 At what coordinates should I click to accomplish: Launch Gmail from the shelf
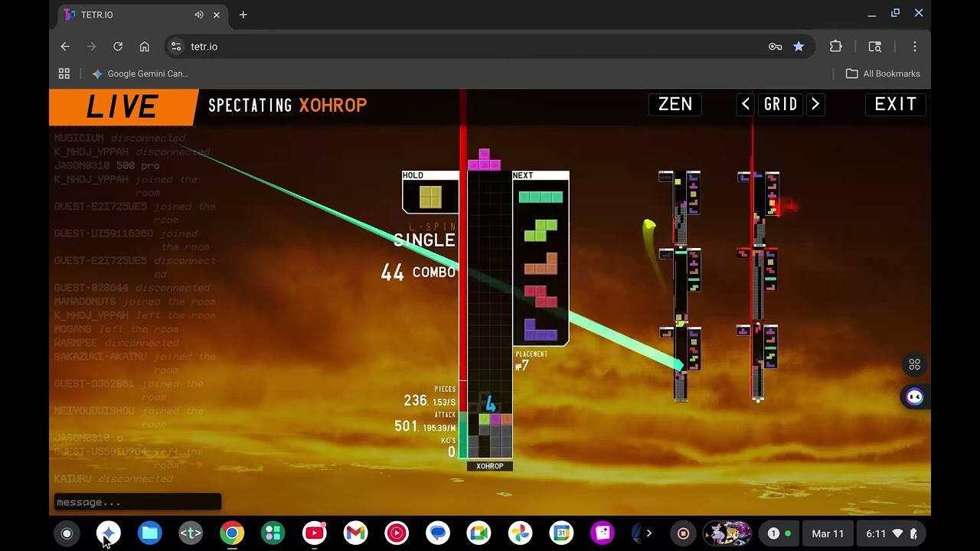(x=355, y=533)
